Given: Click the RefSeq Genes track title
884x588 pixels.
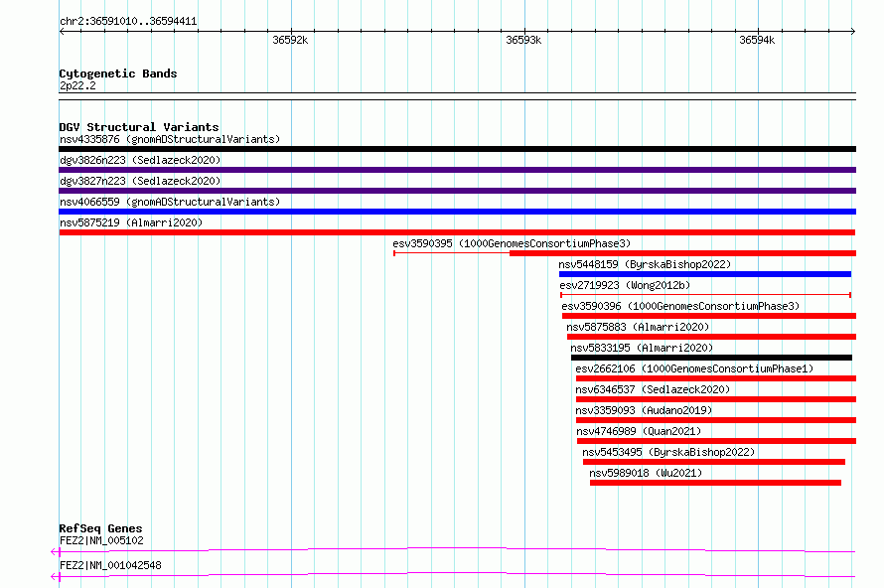Looking at the screenshot, I should (100, 528).
